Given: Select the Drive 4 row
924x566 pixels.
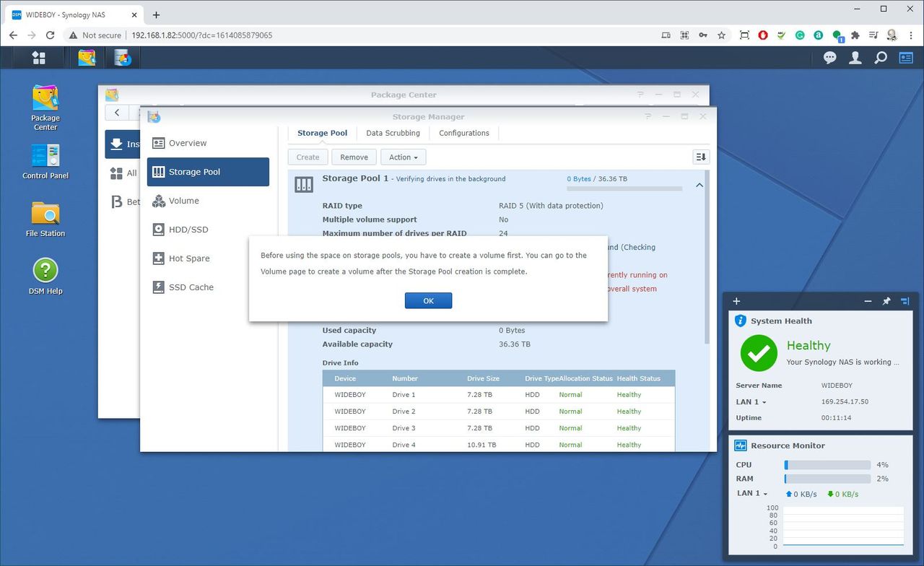Looking at the screenshot, I should click(499, 445).
